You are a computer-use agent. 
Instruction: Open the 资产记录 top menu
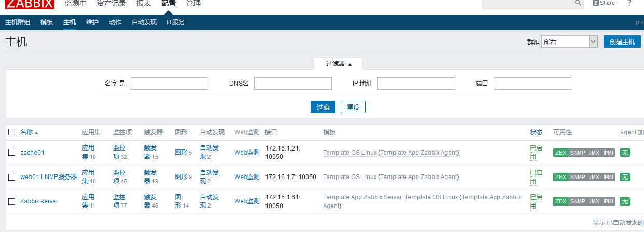click(x=111, y=4)
